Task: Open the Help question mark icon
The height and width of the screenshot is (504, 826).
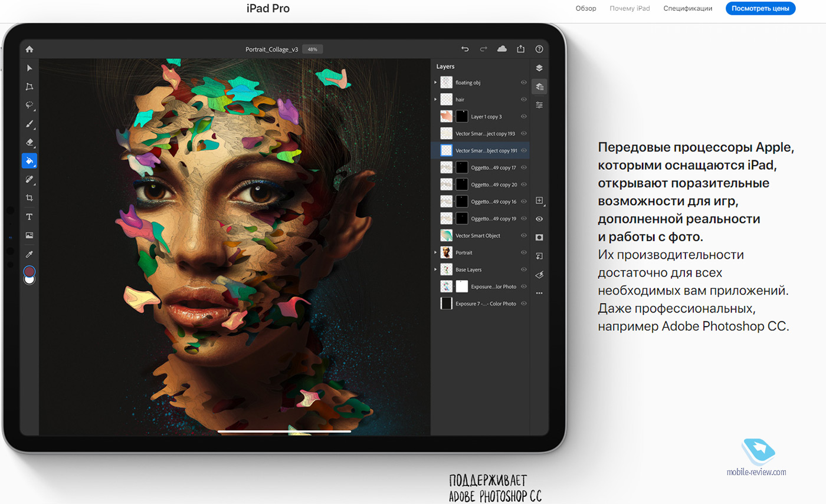Action: (x=539, y=50)
